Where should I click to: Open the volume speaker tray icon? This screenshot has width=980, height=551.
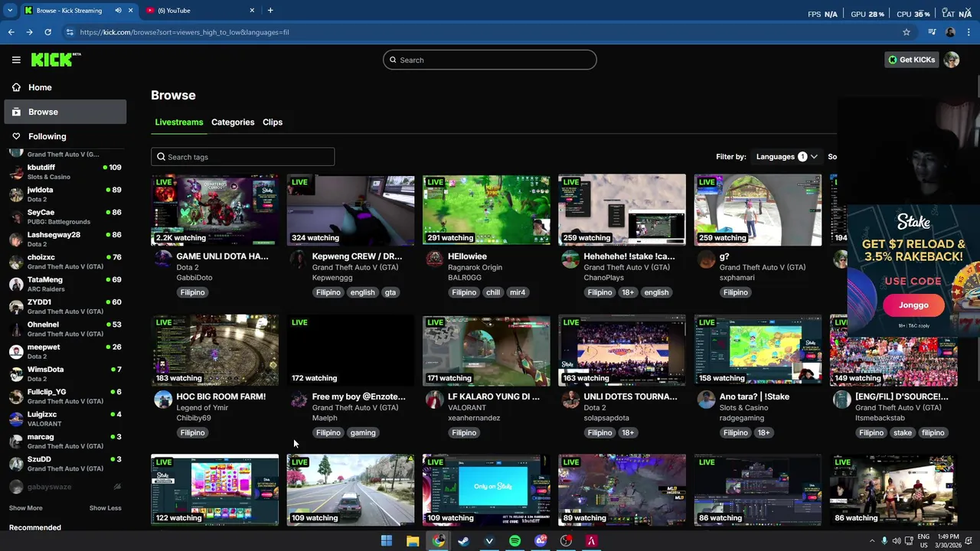[x=897, y=541]
